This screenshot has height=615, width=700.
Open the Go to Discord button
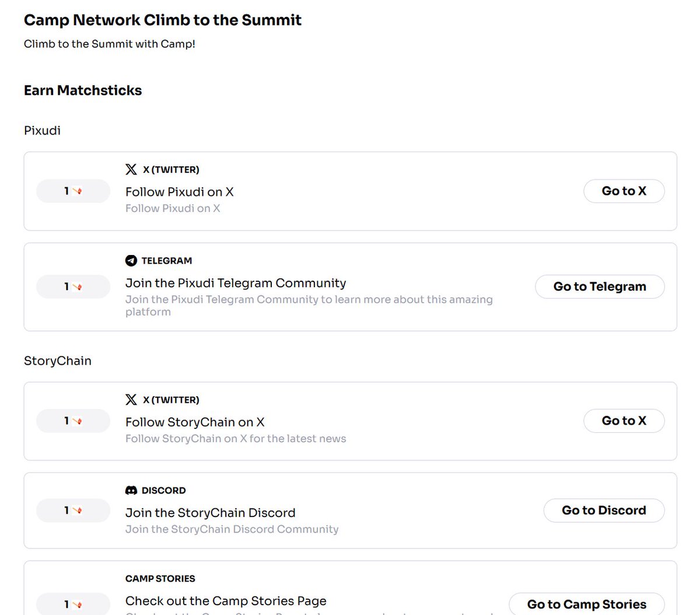pyautogui.click(x=604, y=511)
